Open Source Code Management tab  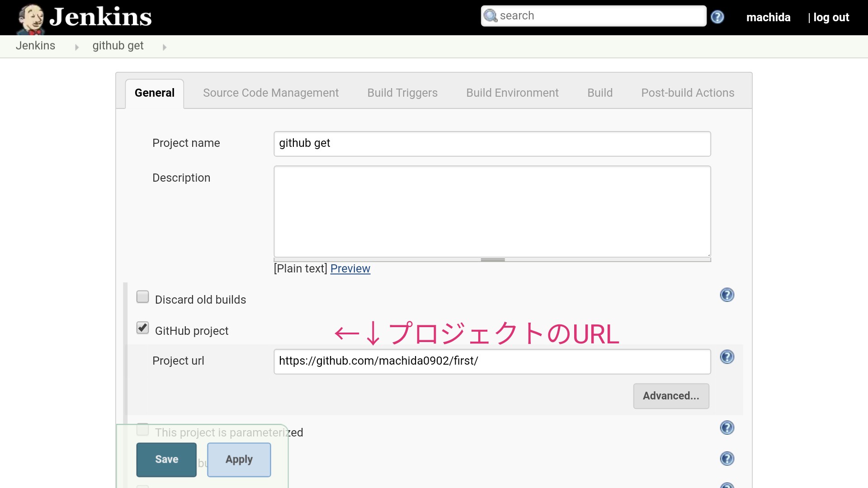[x=271, y=93]
